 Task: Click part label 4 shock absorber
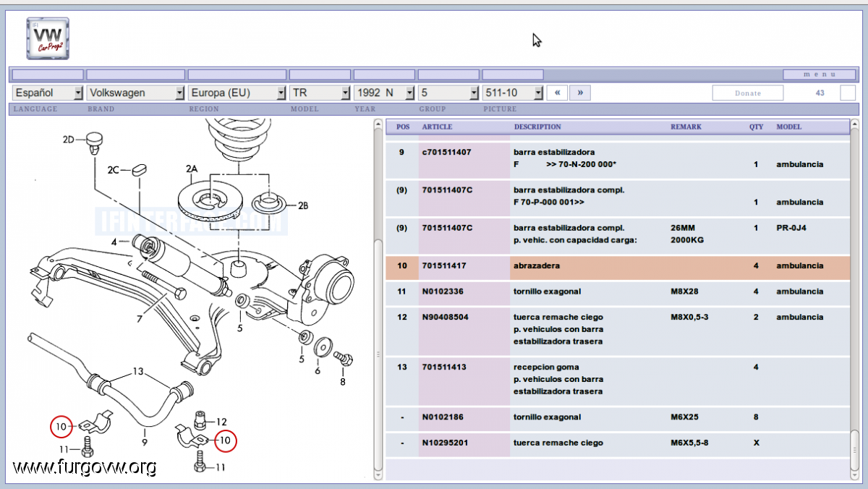click(x=114, y=242)
